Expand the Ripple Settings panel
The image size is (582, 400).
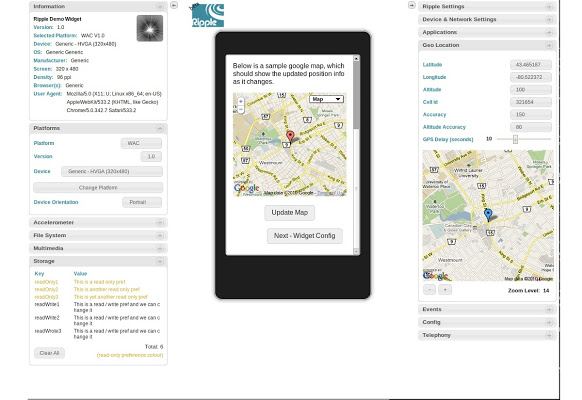(x=549, y=7)
